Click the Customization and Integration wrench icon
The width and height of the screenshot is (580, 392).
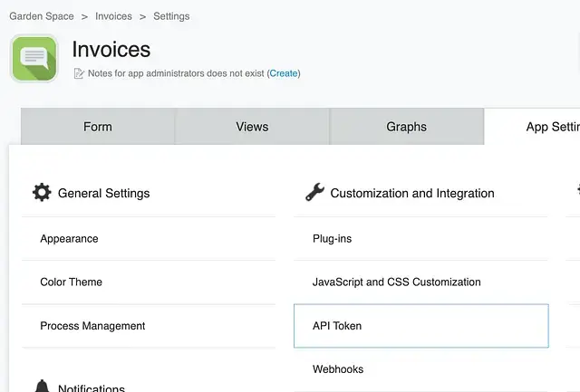(x=314, y=192)
